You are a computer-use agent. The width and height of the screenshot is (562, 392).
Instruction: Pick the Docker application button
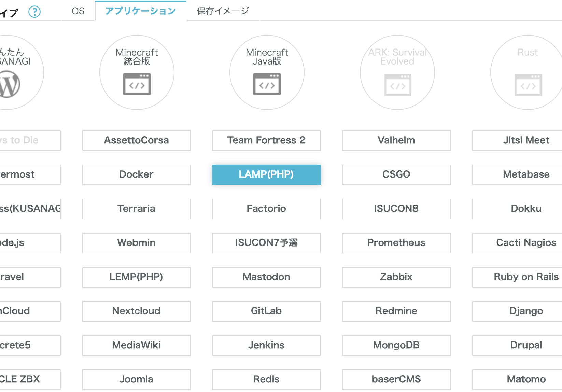click(x=136, y=174)
